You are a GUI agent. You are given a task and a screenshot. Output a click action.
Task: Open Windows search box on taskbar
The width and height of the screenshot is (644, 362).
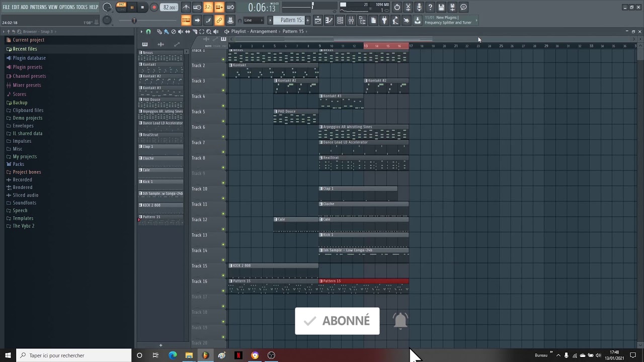coord(74,355)
